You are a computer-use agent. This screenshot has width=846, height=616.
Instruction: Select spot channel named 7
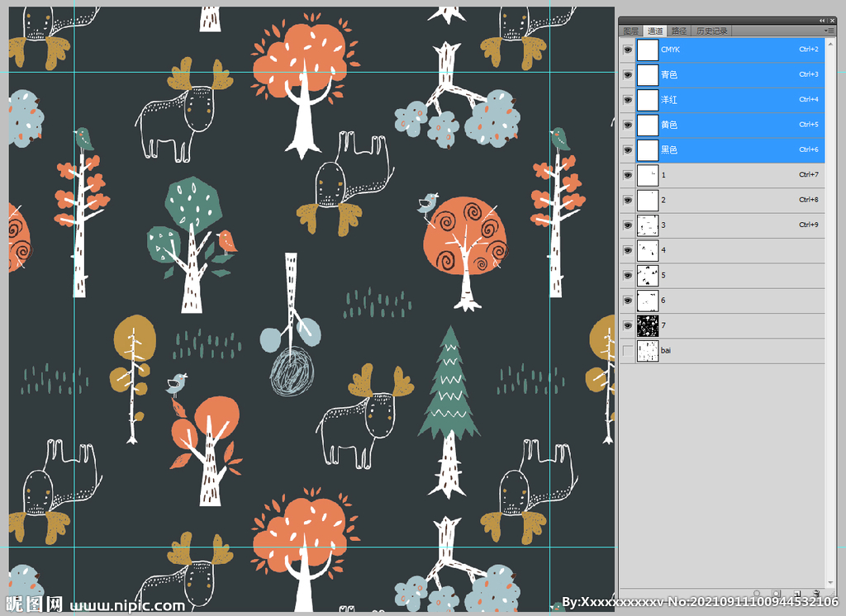click(730, 326)
